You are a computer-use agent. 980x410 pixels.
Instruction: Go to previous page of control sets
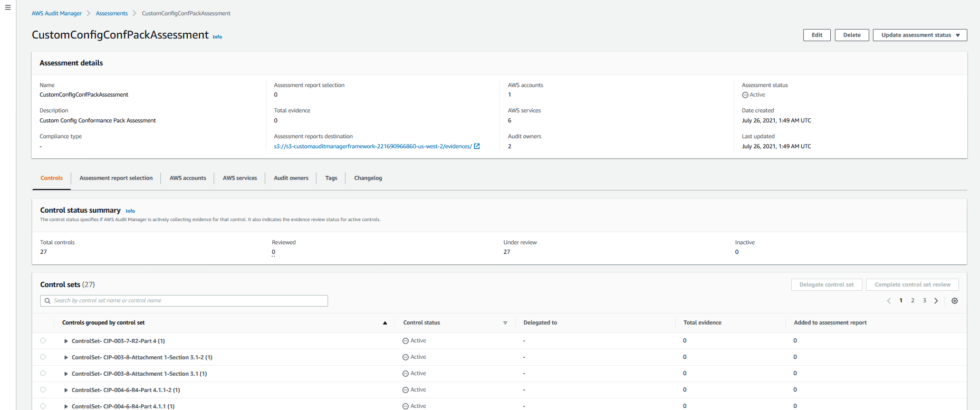889,301
